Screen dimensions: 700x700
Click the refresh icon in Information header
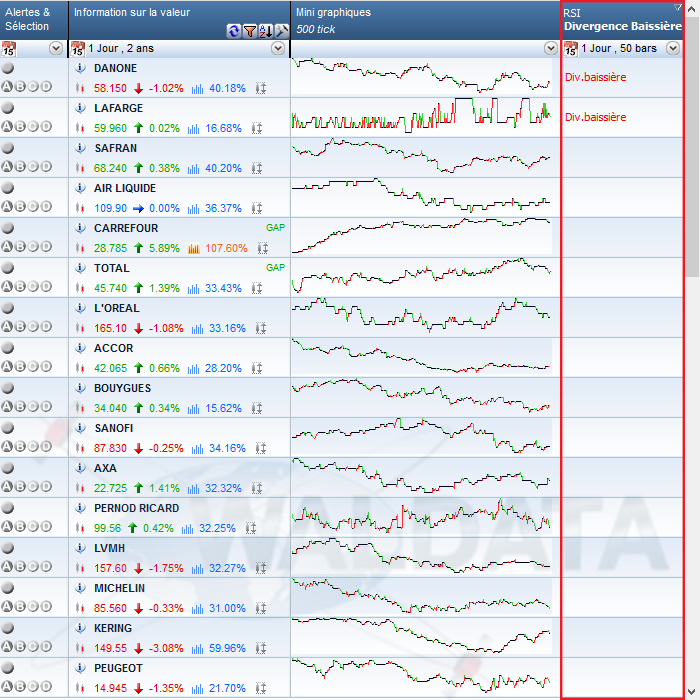point(233,31)
